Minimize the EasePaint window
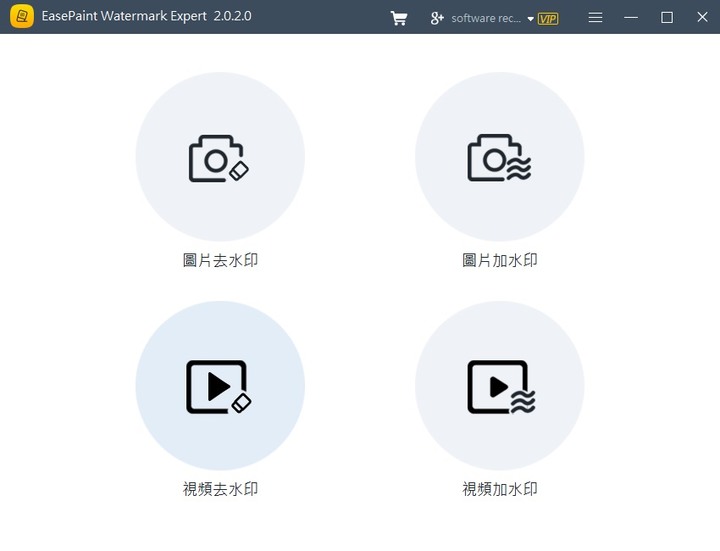The image size is (720, 551). pyautogui.click(x=631, y=17)
